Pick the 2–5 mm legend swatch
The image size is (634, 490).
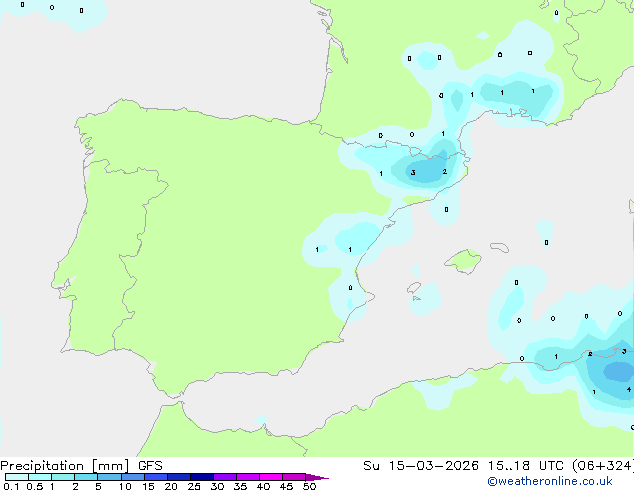86,477
